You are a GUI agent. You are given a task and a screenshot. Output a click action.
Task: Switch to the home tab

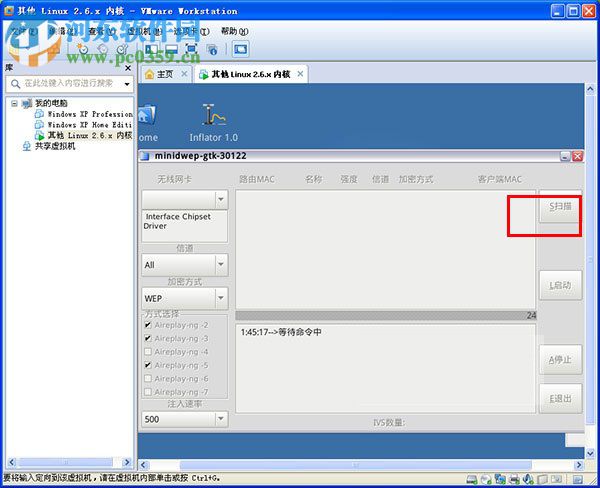[x=165, y=74]
